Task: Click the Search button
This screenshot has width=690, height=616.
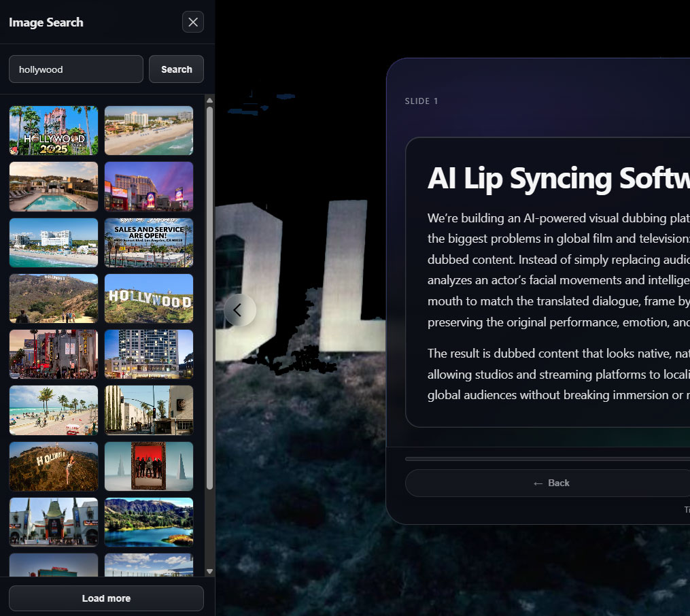Action: [x=176, y=69]
